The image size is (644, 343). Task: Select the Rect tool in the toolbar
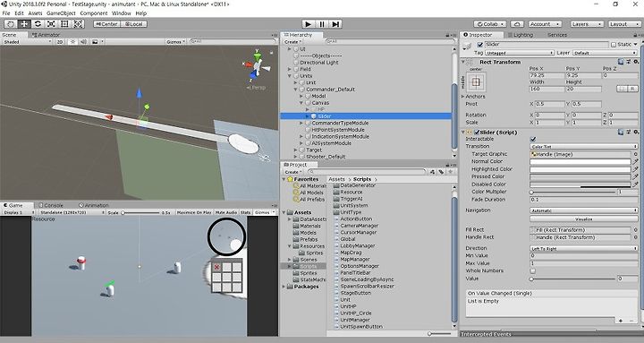click(64, 24)
